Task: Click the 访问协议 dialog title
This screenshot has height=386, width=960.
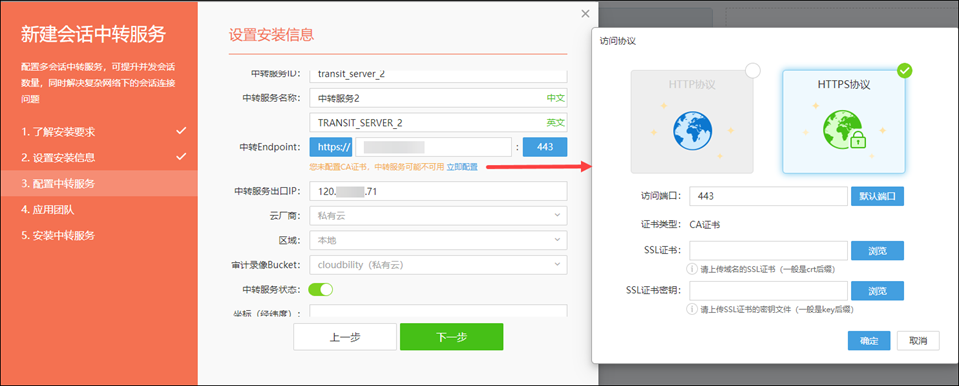Action: click(618, 41)
